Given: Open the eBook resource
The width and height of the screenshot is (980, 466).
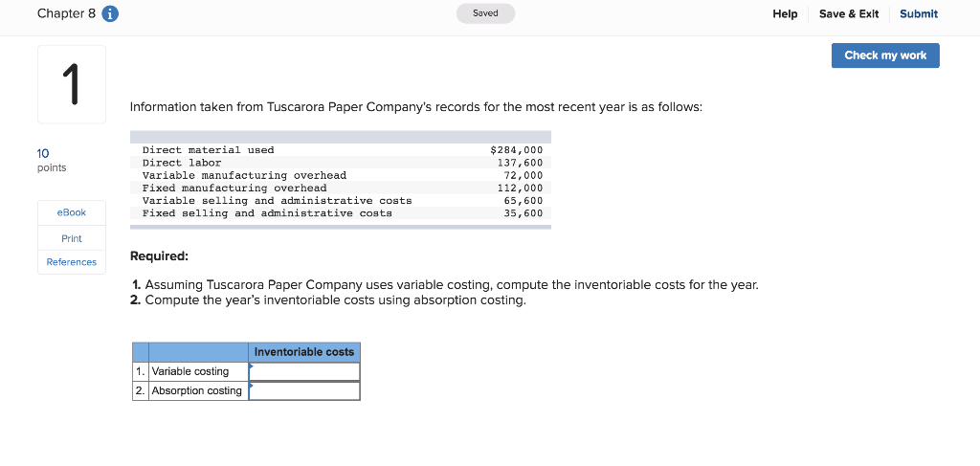Looking at the screenshot, I should pyautogui.click(x=71, y=212).
